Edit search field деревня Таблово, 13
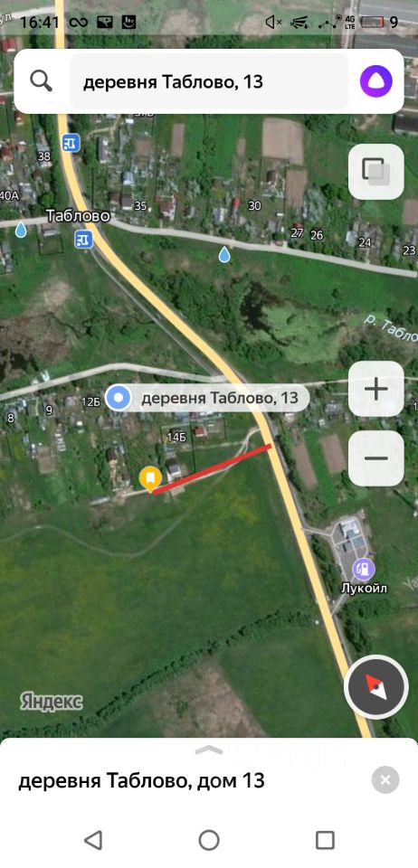 [208, 82]
